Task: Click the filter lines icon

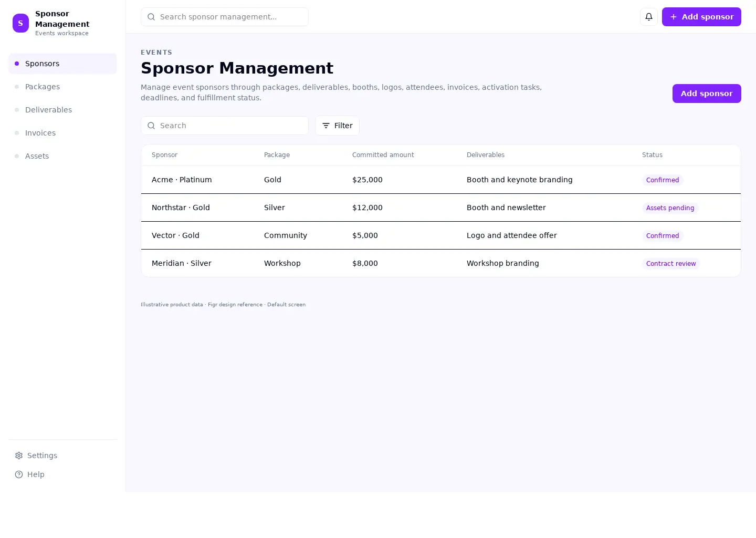Action: click(x=326, y=126)
